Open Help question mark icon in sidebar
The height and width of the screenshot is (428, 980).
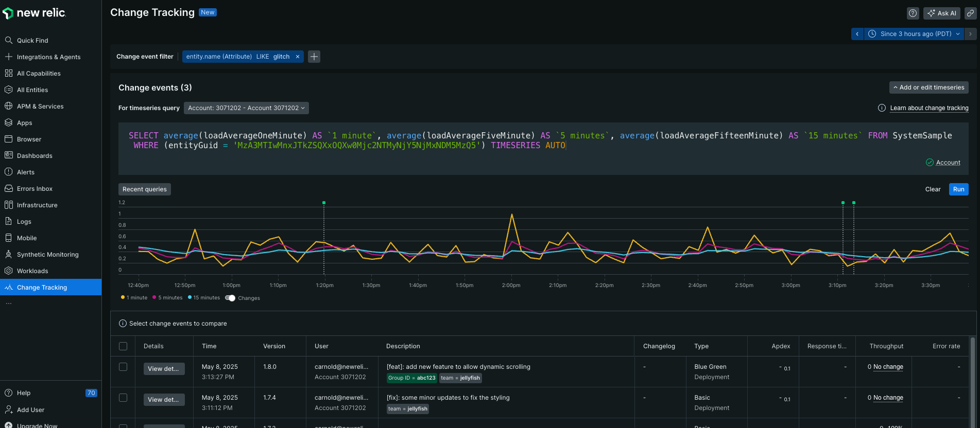click(9, 393)
